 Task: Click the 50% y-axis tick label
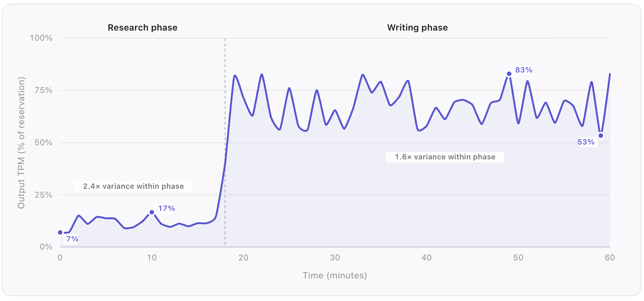[x=43, y=143]
